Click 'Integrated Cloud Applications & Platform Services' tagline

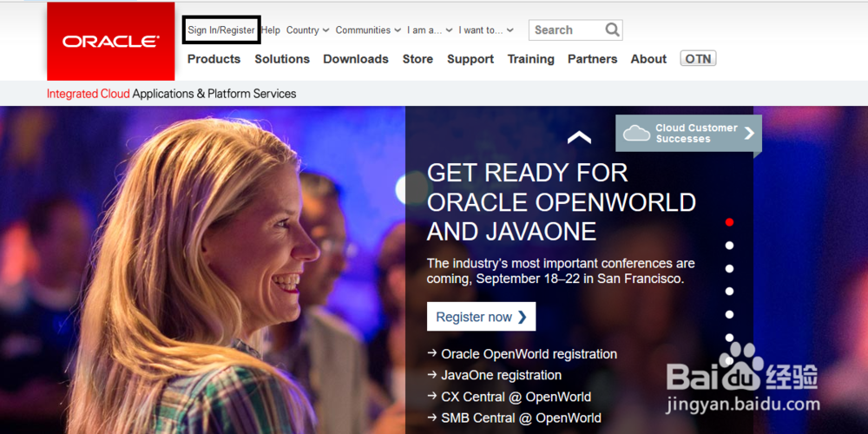172,94
